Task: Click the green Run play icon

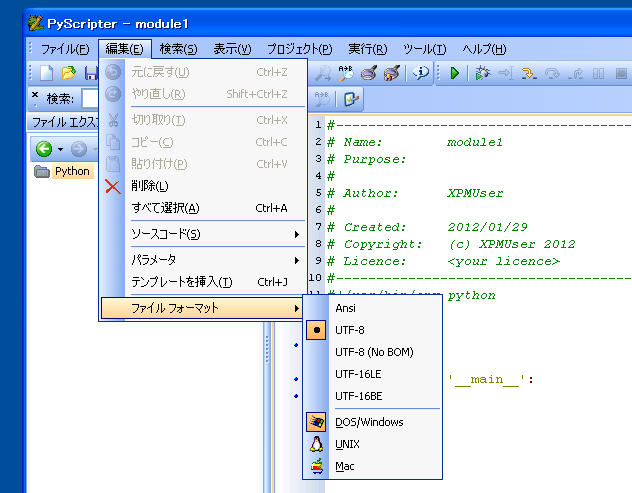Action: click(455, 73)
